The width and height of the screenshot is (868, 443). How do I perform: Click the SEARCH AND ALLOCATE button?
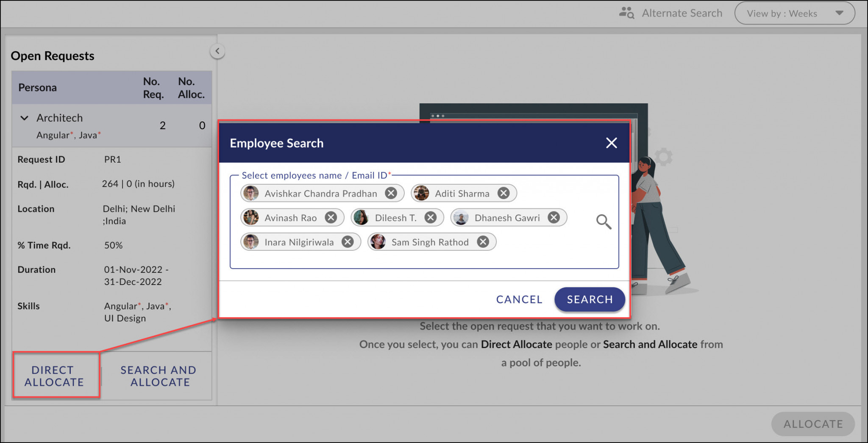click(x=158, y=376)
